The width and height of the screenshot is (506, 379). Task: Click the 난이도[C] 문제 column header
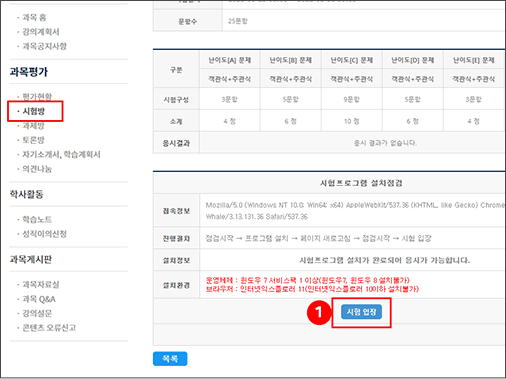coord(352,60)
